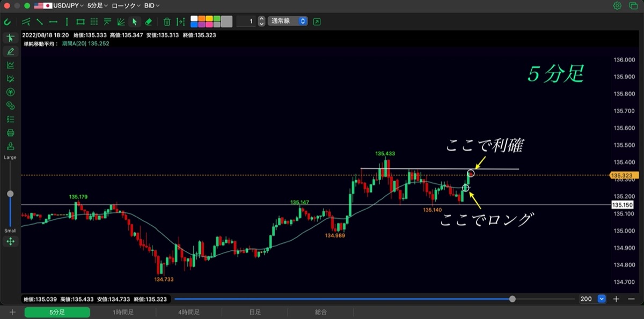644x319 pixels.
Task: Click the horizontal chart scroll slider handle
Action: click(513, 299)
